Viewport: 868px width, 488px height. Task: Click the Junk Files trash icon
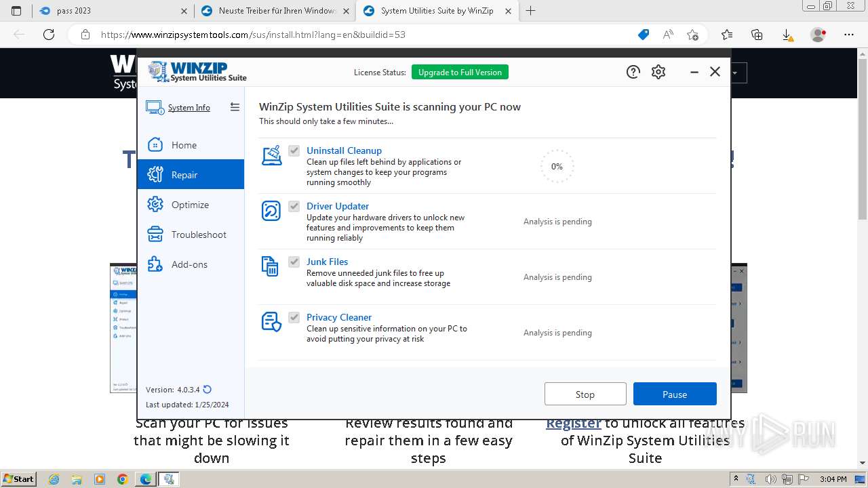click(x=270, y=266)
